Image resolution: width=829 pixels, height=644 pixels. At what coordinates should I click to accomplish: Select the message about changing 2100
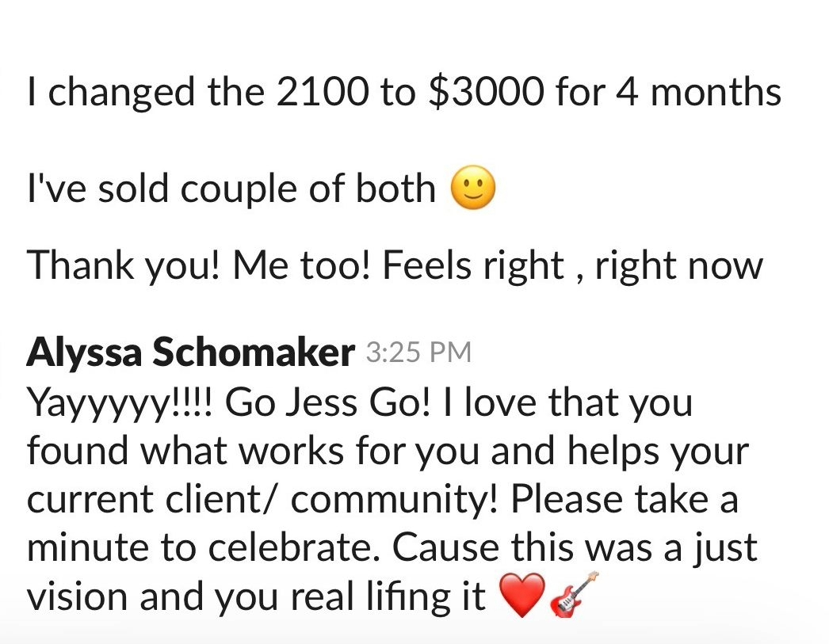(403, 93)
